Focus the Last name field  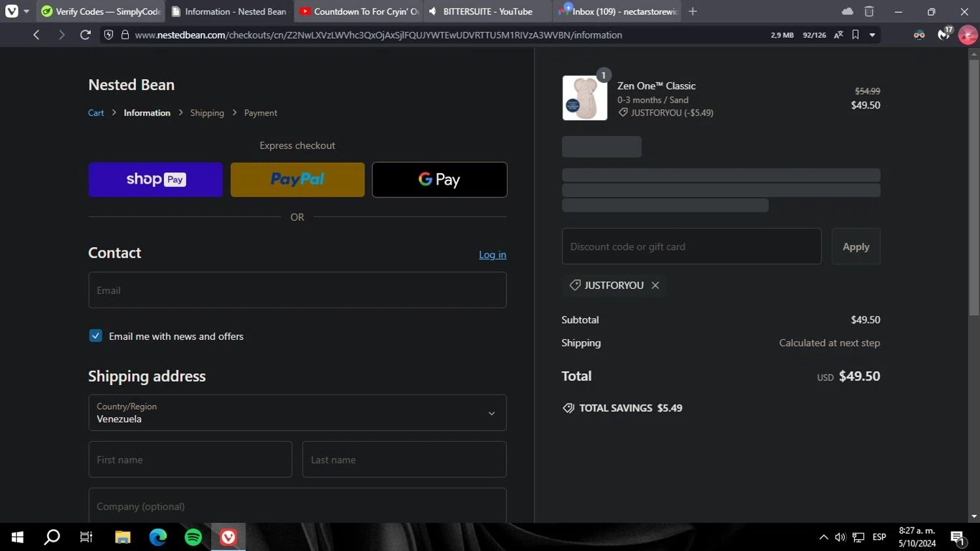[404, 459]
